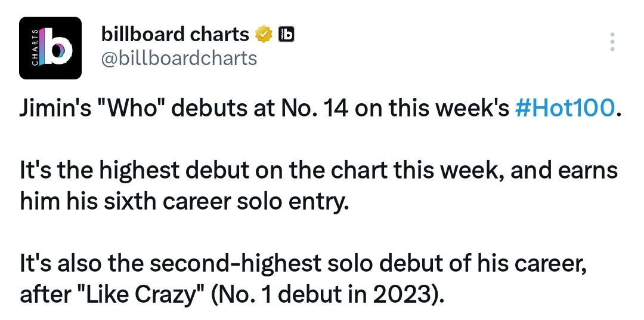Open the three-dot more options menu

pyautogui.click(x=612, y=42)
